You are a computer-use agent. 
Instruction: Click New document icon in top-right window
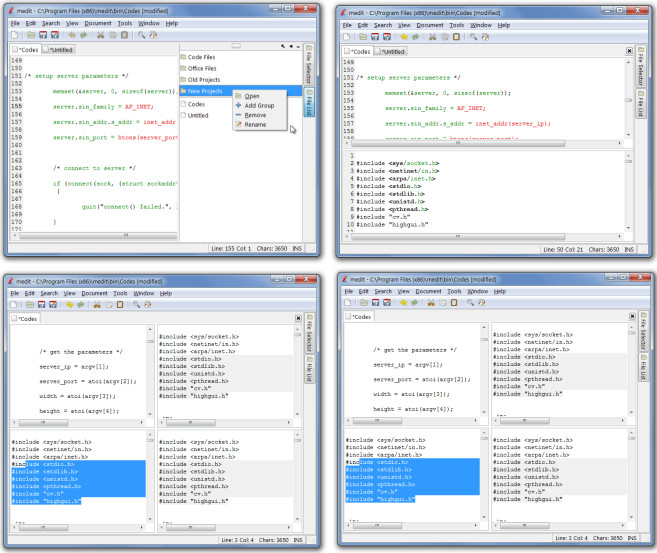point(347,37)
